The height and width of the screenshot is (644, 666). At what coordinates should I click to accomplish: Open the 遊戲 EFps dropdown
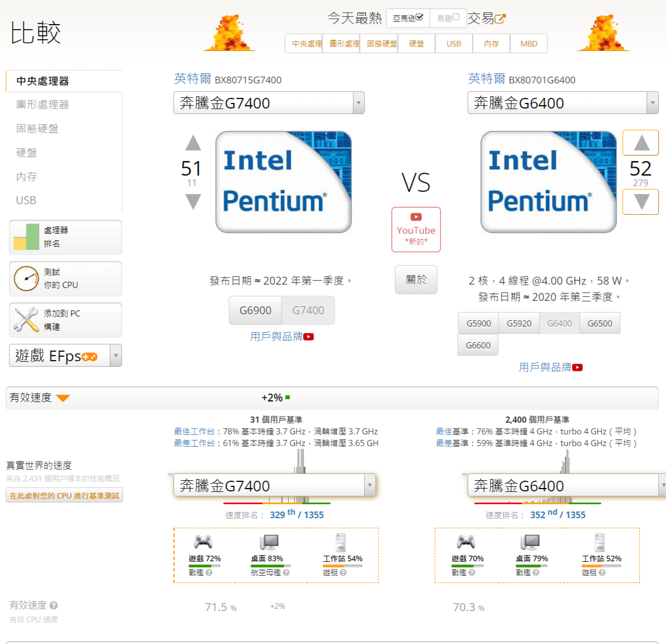[x=65, y=356]
